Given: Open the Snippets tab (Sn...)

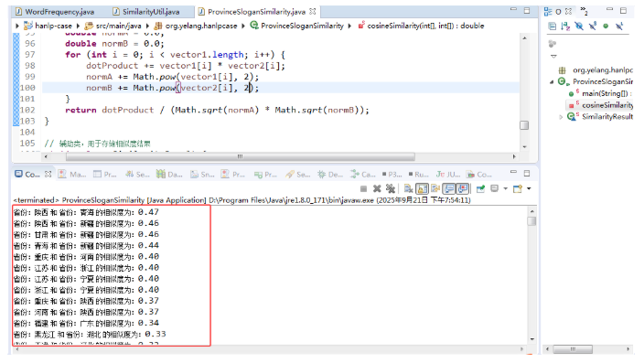Looking at the screenshot, I should click(x=202, y=174).
